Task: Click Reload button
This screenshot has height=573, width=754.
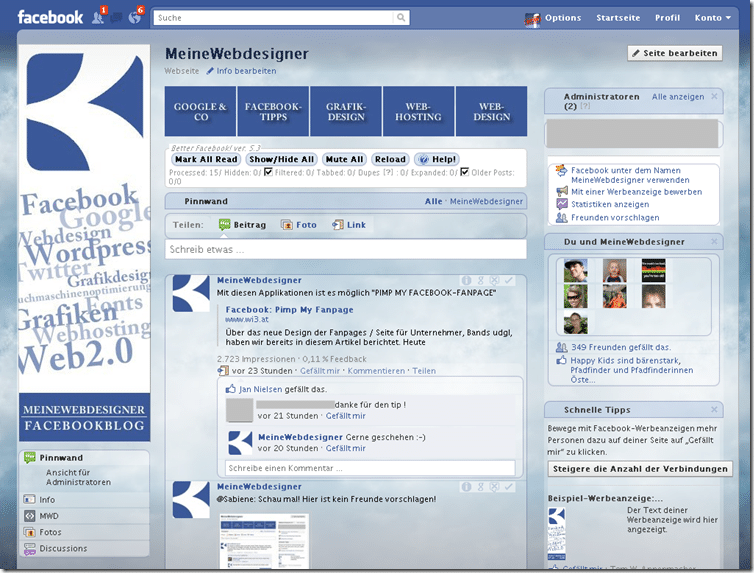Action: 390,159
